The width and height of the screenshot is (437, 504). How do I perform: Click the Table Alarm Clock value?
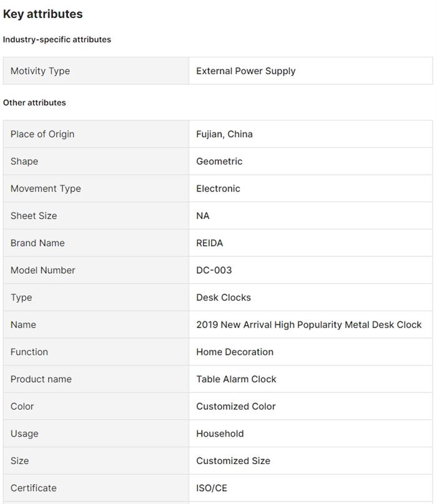pyautogui.click(x=236, y=379)
